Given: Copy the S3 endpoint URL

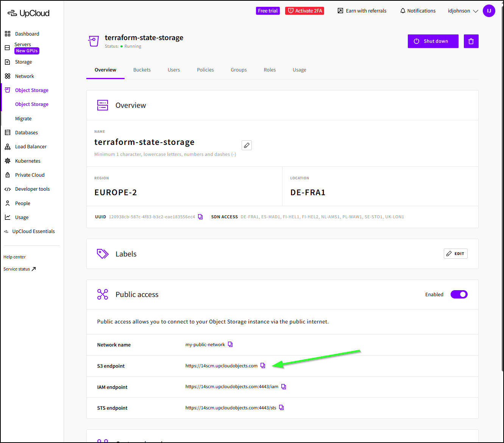Looking at the screenshot, I should click(x=263, y=365).
